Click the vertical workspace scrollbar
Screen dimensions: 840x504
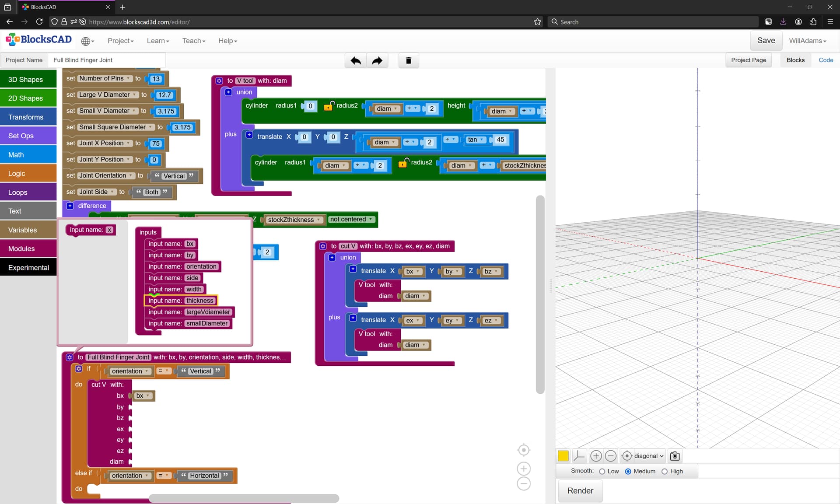540,294
